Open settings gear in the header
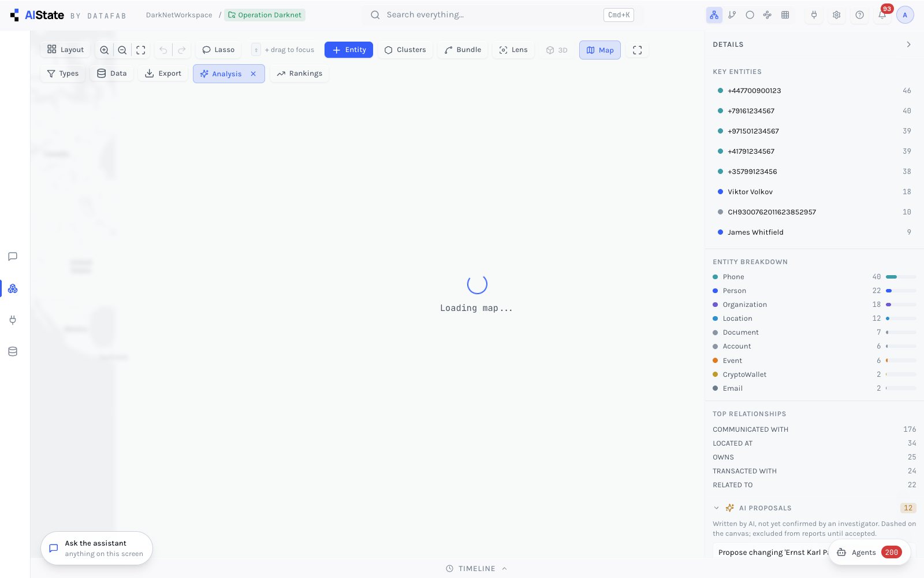This screenshot has height=578, width=924. (836, 15)
